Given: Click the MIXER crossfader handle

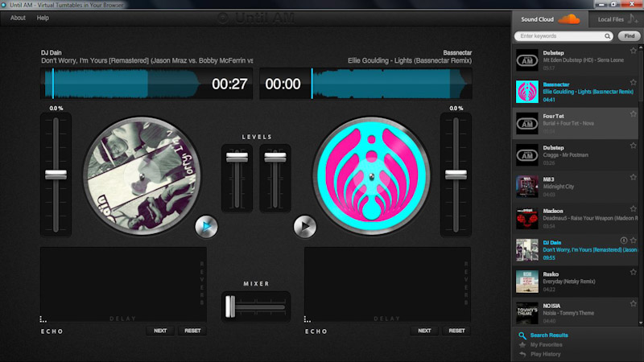Looking at the screenshot, I should point(230,306).
